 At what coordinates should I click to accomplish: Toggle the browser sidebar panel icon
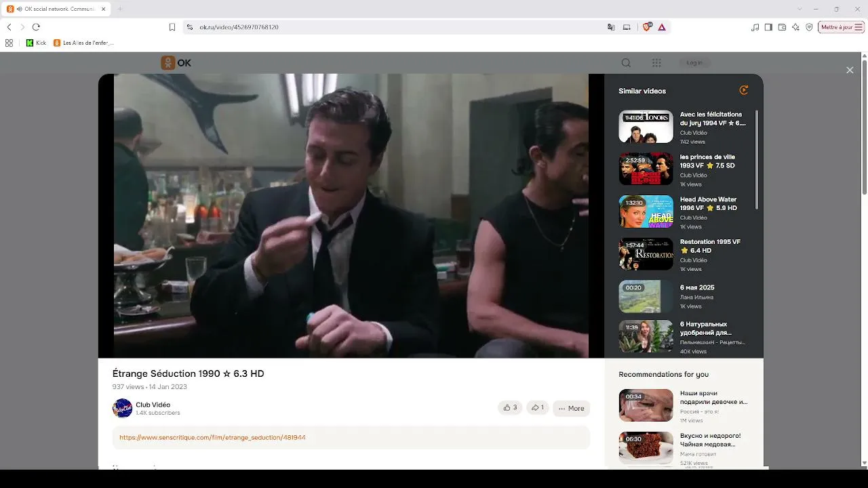(x=768, y=27)
